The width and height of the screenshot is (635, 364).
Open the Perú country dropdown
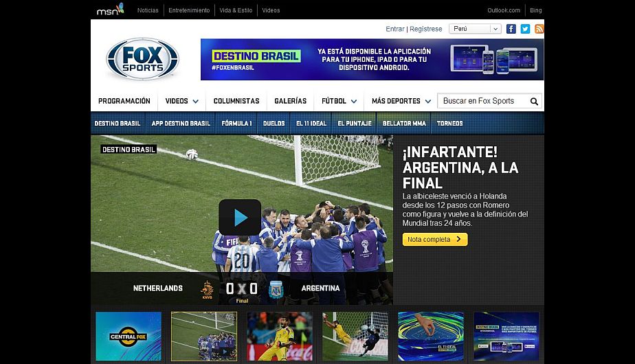(x=475, y=29)
